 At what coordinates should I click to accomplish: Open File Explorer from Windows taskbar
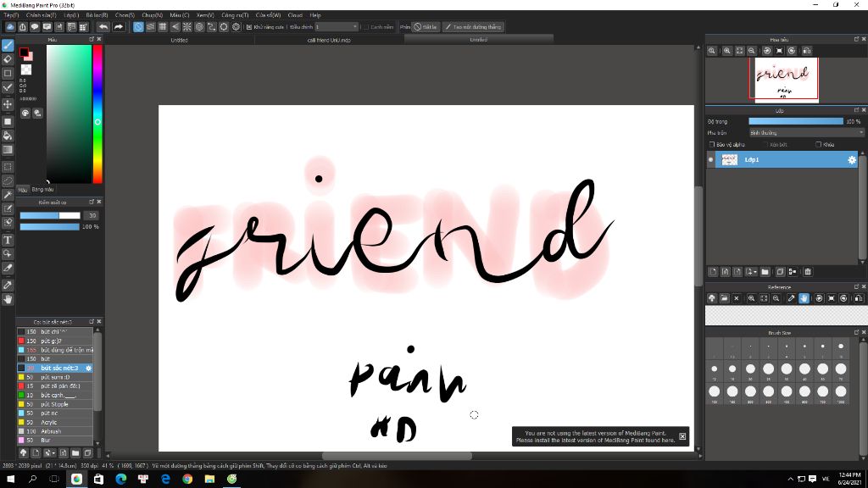click(210, 480)
